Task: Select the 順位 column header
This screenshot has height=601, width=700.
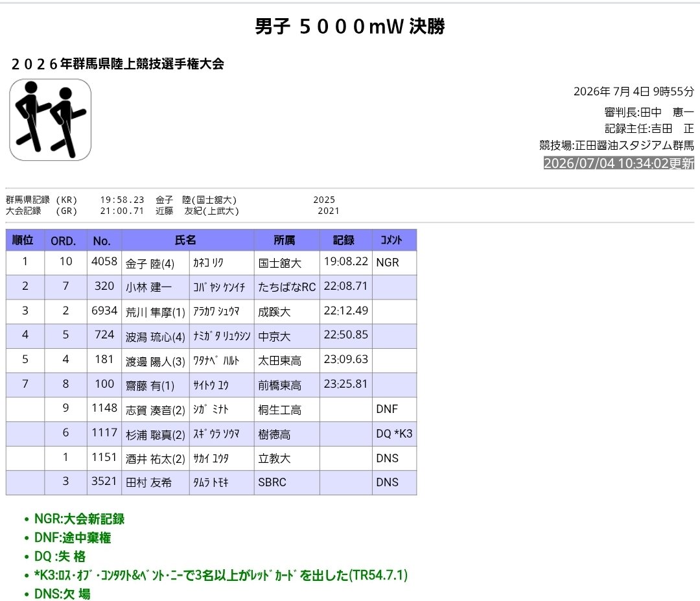Action: click(x=25, y=241)
